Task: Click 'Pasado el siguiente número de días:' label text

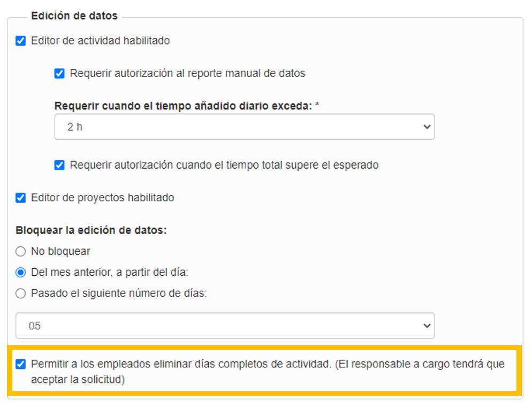Action: 118,293
